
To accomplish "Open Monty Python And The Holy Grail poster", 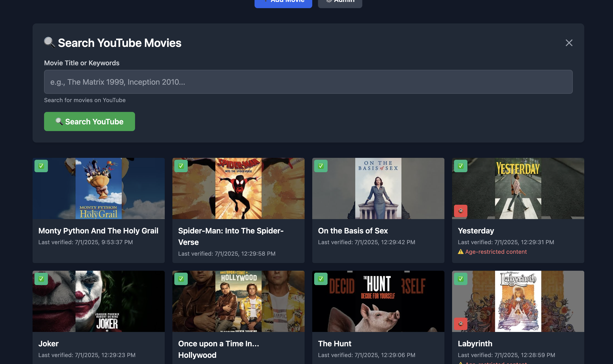I will [x=98, y=188].
